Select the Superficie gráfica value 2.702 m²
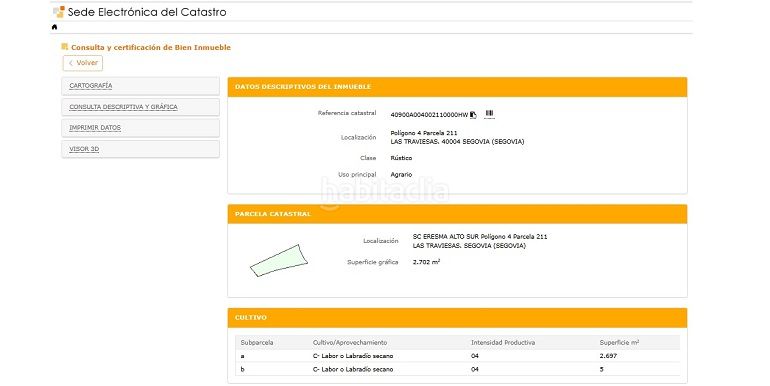The height and width of the screenshot is (386, 770). coord(426,262)
